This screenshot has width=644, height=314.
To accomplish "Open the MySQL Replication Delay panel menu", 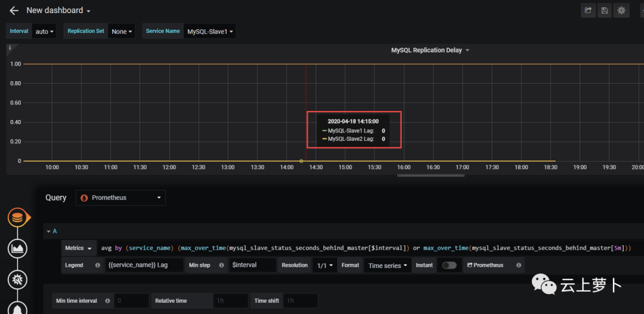I will tap(430, 50).
